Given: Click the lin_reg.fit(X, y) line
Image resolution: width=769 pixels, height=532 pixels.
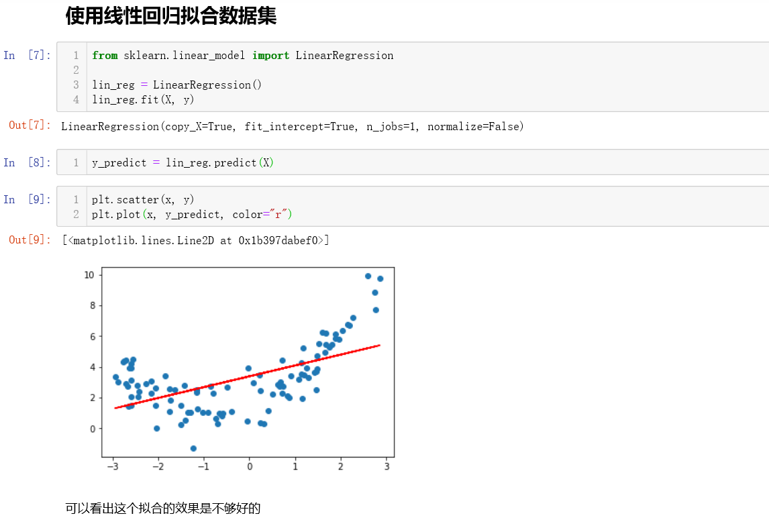Looking at the screenshot, I should point(143,99).
